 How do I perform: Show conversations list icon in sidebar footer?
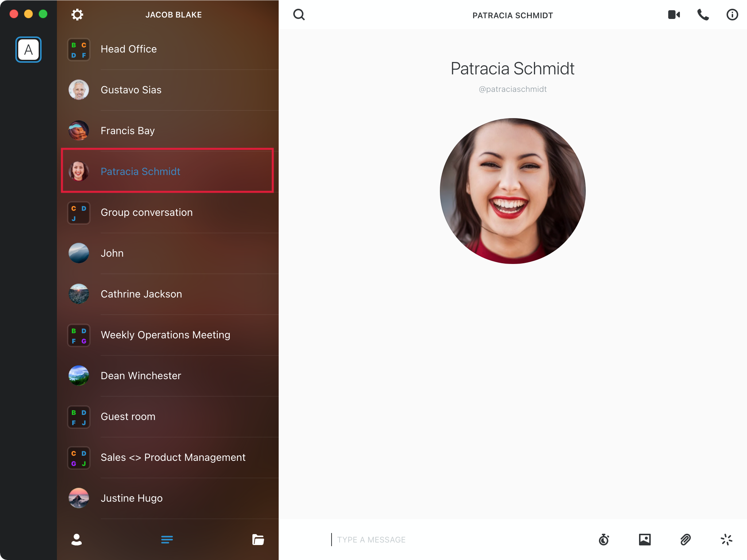point(167,540)
